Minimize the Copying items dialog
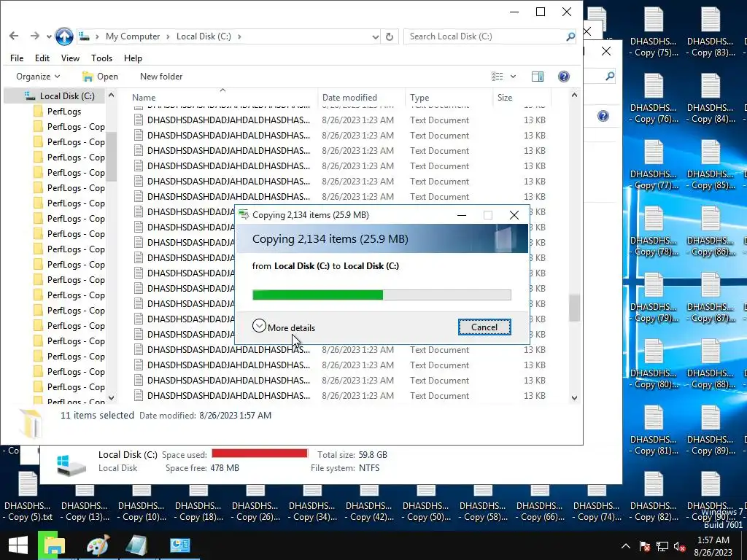The width and height of the screenshot is (747, 560). (462, 215)
